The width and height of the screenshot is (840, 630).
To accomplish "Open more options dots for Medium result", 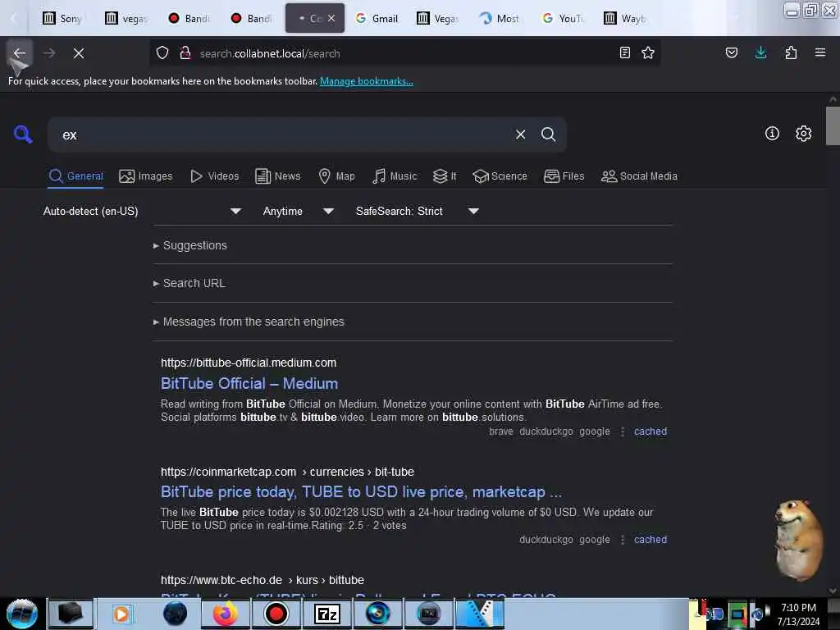I will pyautogui.click(x=623, y=431).
